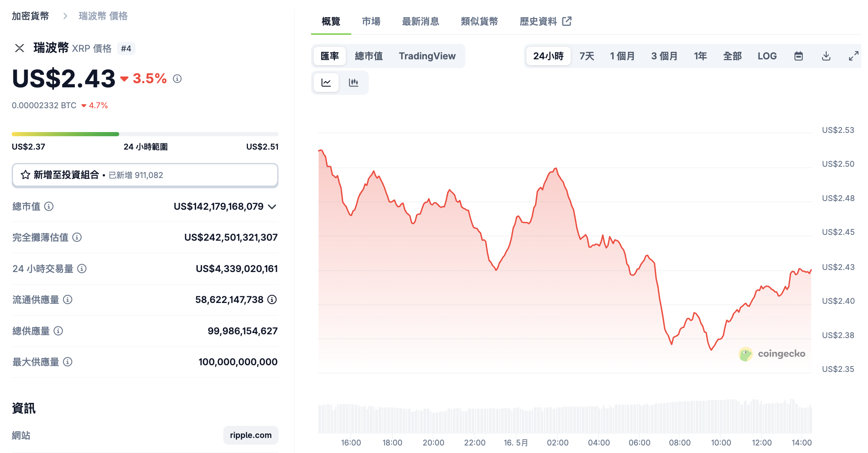Toggle LOG scale on the chart
Screen dimensions: 868x453
click(767, 56)
